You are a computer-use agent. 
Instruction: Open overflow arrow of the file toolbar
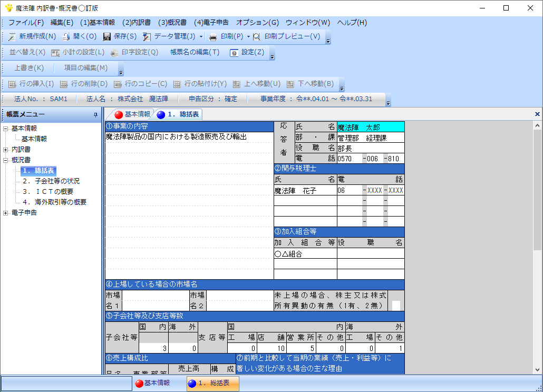click(x=328, y=37)
